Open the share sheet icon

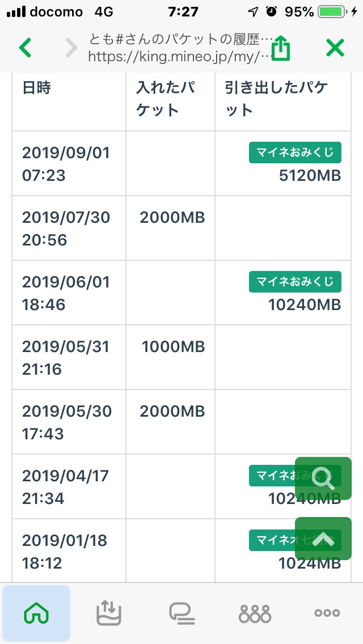[x=281, y=48]
